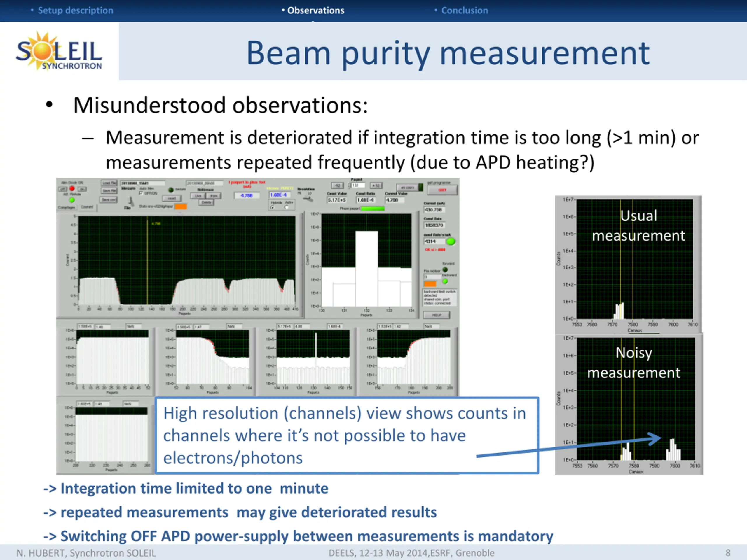Image resolution: width=747 pixels, height=560 pixels.
Task: Click the red QUIT button
Action: 442,190
